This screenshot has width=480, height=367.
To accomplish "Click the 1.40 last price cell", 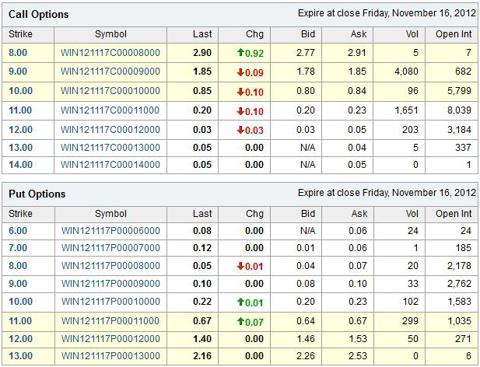I will coord(202,339).
